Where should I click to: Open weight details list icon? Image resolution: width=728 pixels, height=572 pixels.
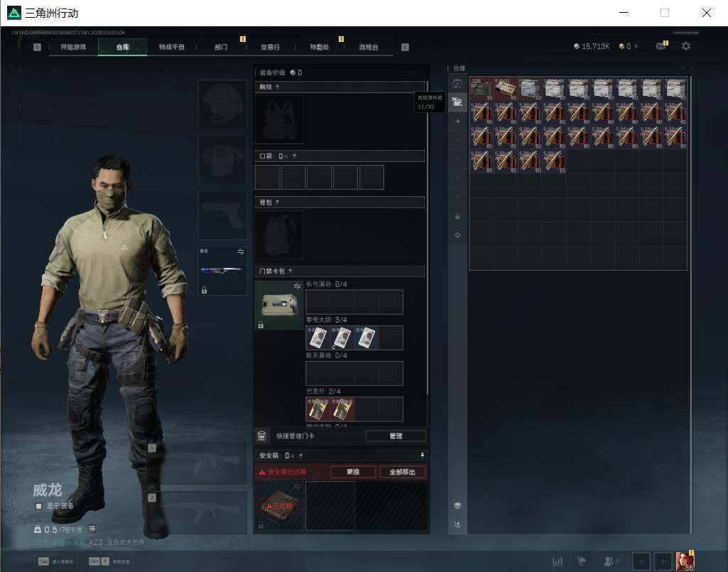pyautogui.click(x=92, y=529)
